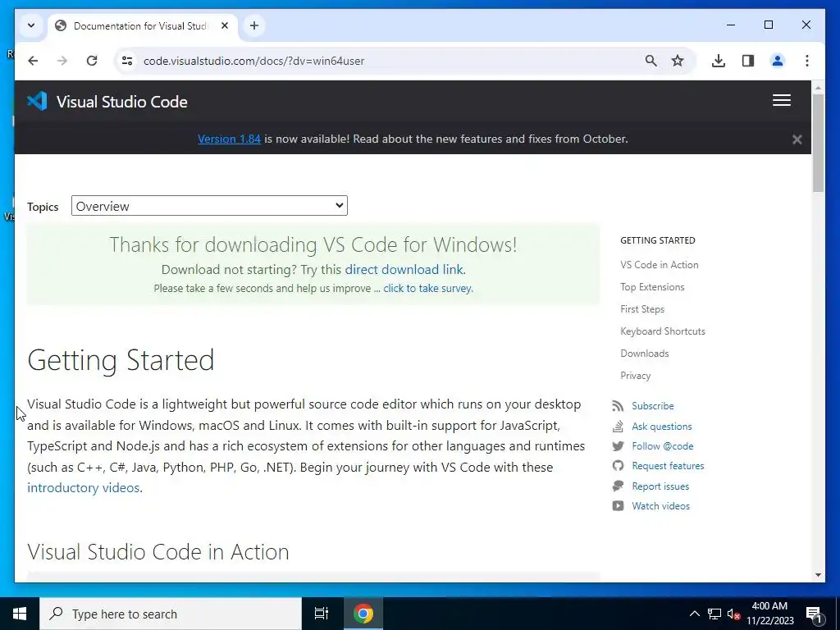Jump to Downloads section
840x630 pixels.
pos(645,354)
